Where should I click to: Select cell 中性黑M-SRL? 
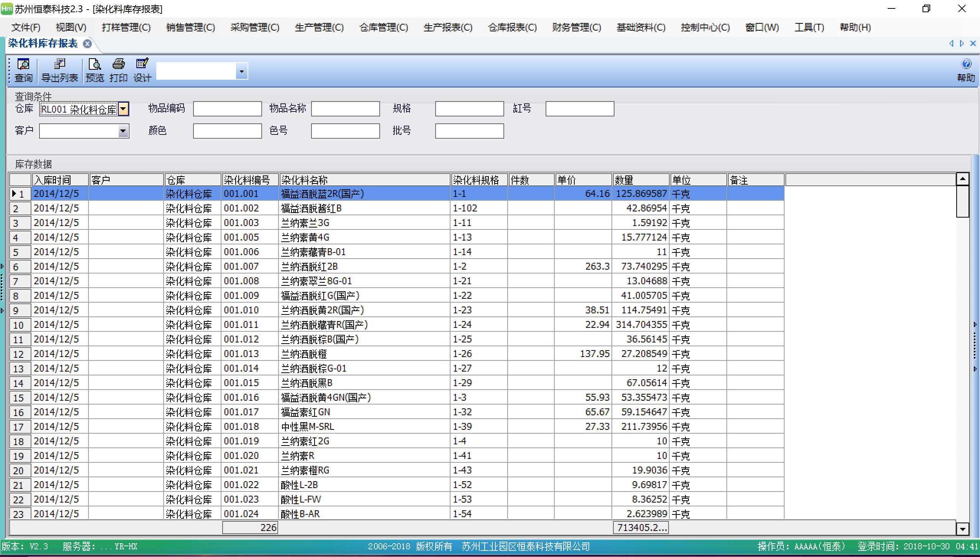tap(364, 427)
